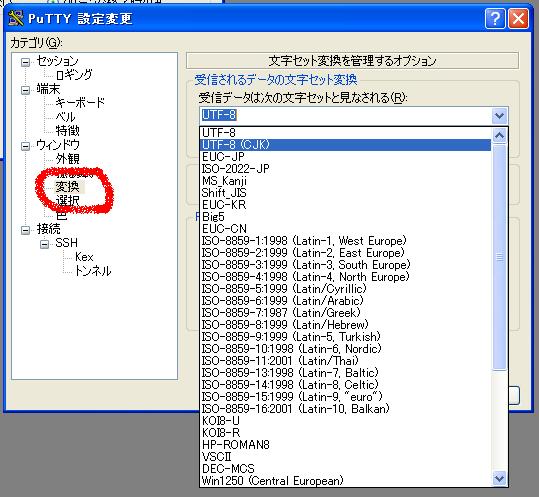
Task: Select ウィンドウ in category tree
Action: (x=58, y=145)
